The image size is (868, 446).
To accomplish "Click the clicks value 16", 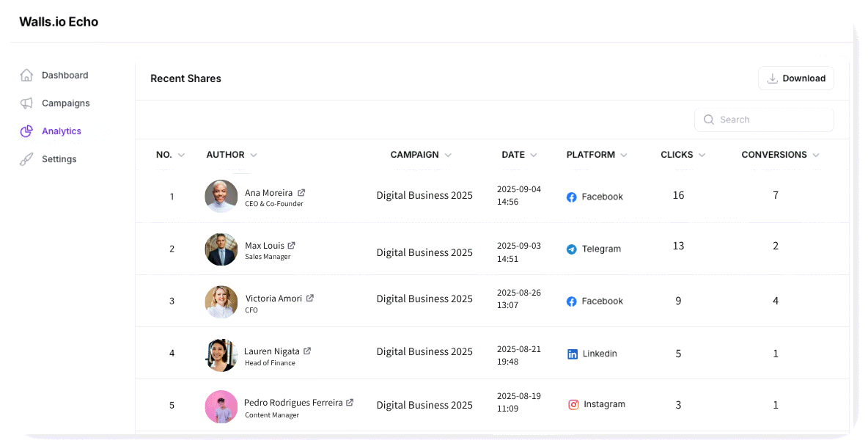I will click(678, 195).
